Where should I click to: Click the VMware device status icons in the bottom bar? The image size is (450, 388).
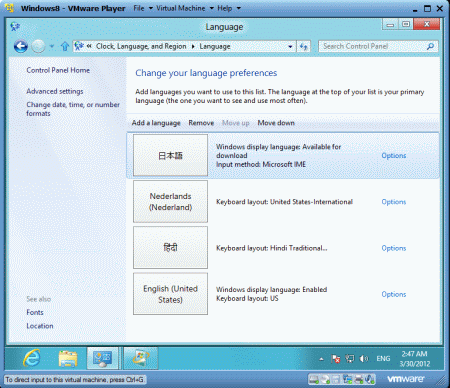click(x=342, y=379)
